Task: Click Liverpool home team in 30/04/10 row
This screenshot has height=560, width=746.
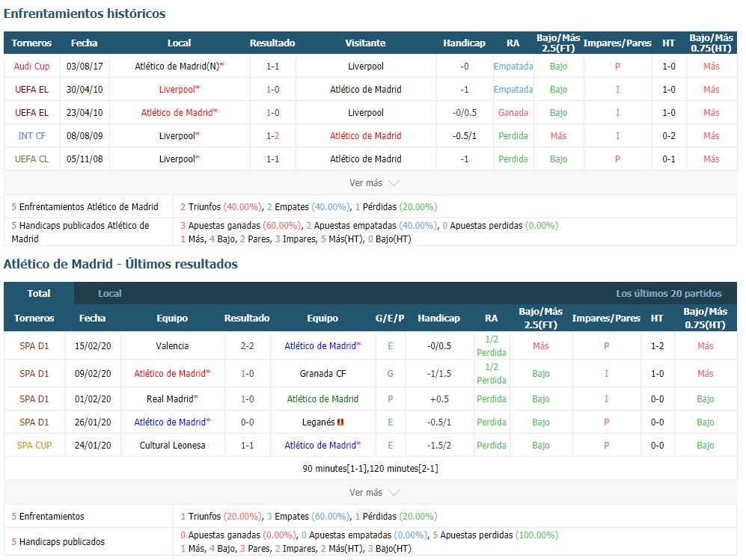Action: point(180,90)
